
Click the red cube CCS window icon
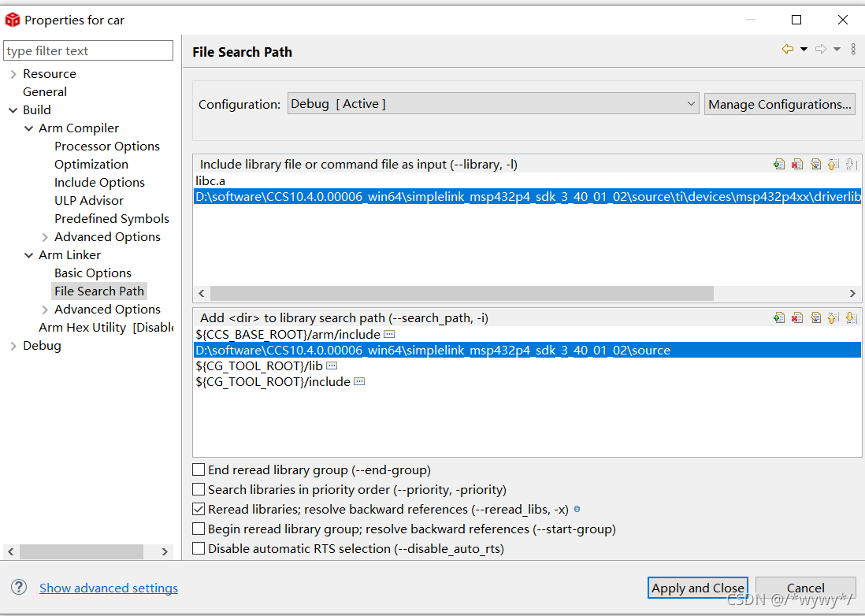(12, 20)
